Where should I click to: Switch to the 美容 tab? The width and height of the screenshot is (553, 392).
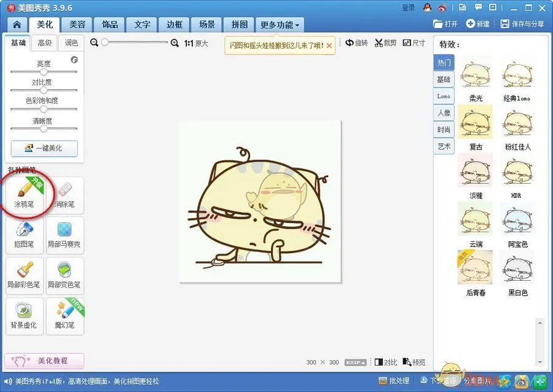point(77,25)
